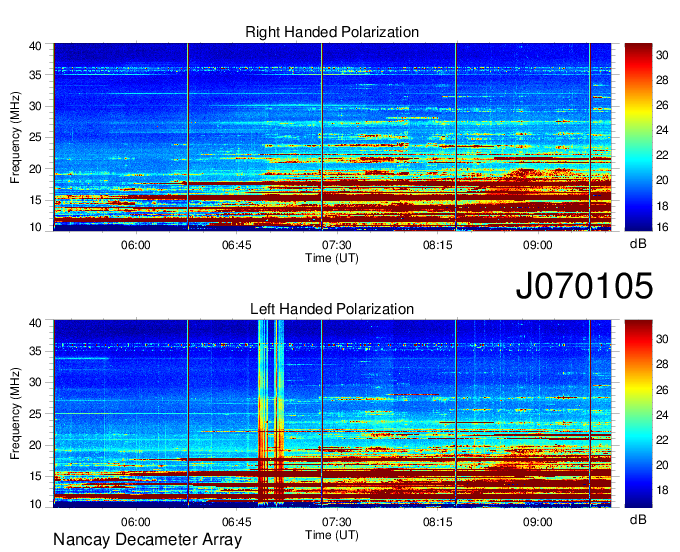Click the 28 dB label on lower colorbar
Image resolution: width=680 pixels, height=552 pixels.
[x=662, y=364]
